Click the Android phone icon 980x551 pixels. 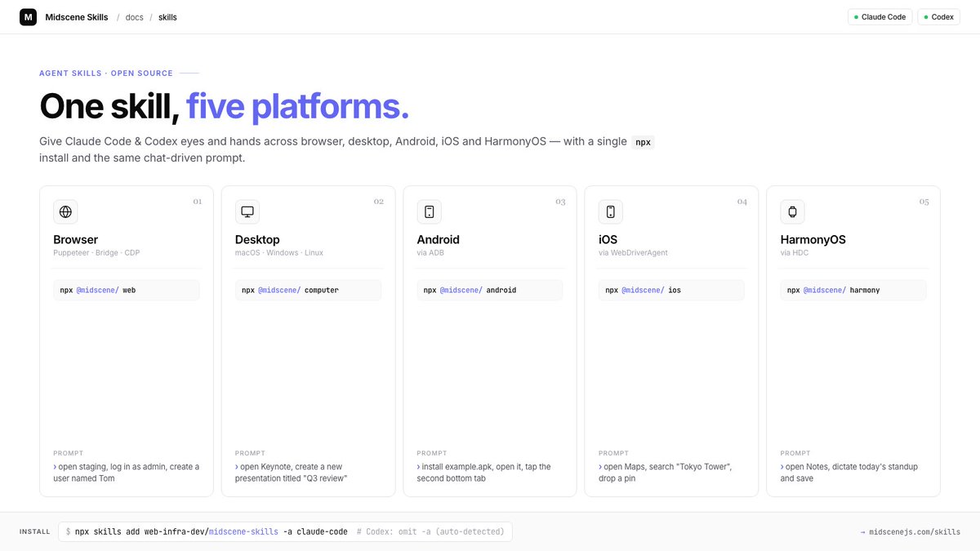(429, 212)
